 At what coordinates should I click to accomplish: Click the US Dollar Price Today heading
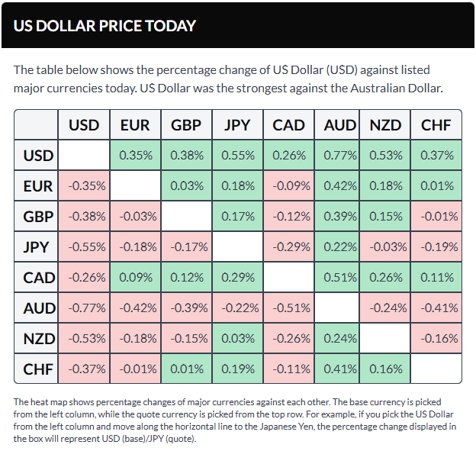[105, 25]
